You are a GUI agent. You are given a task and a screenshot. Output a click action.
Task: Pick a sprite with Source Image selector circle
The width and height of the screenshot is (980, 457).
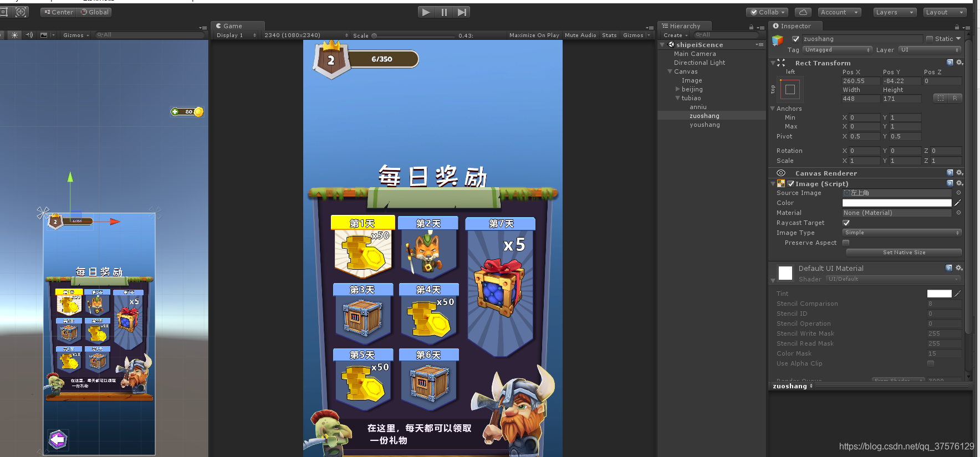pyautogui.click(x=958, y=193)
